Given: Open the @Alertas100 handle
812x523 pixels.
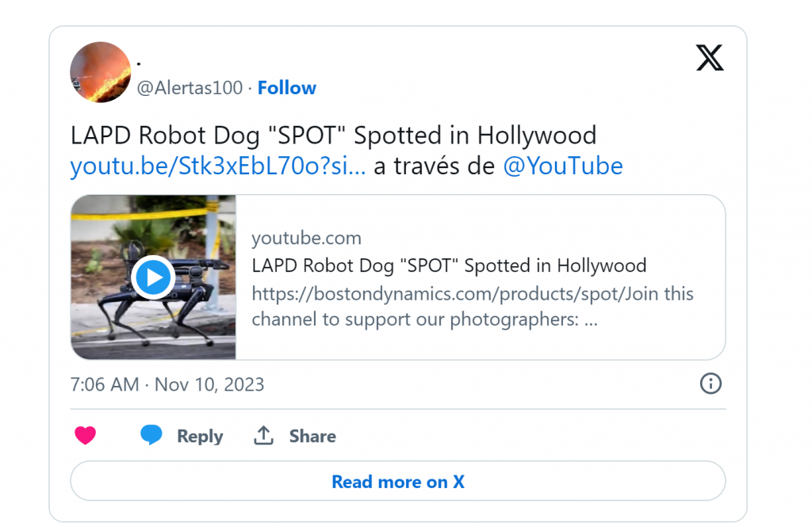Looking at the screenshot, I should tap(190, 88).
